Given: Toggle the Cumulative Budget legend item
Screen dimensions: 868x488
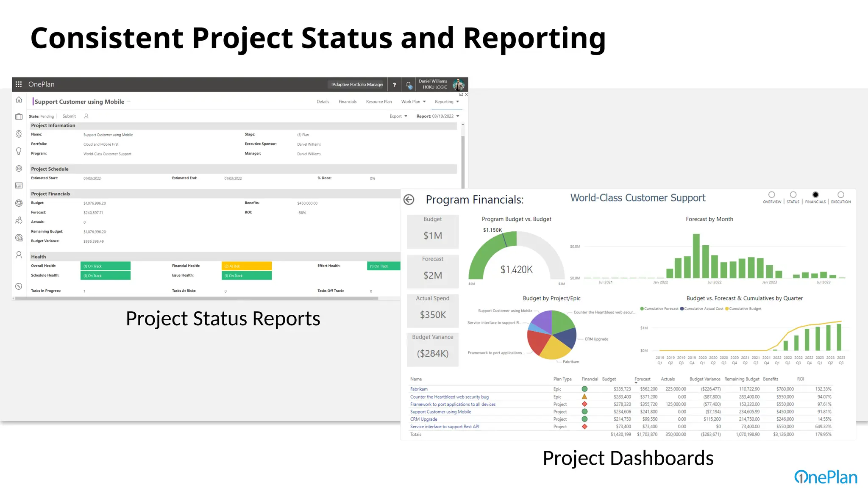Looking at the screenshot, I should 743,309.
